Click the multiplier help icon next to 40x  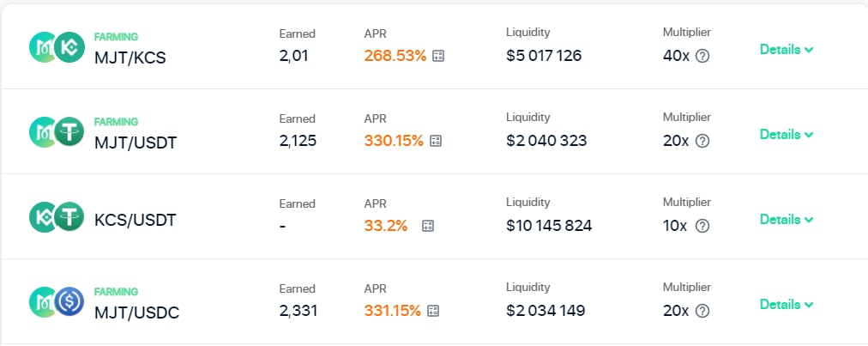pos(703,56)
